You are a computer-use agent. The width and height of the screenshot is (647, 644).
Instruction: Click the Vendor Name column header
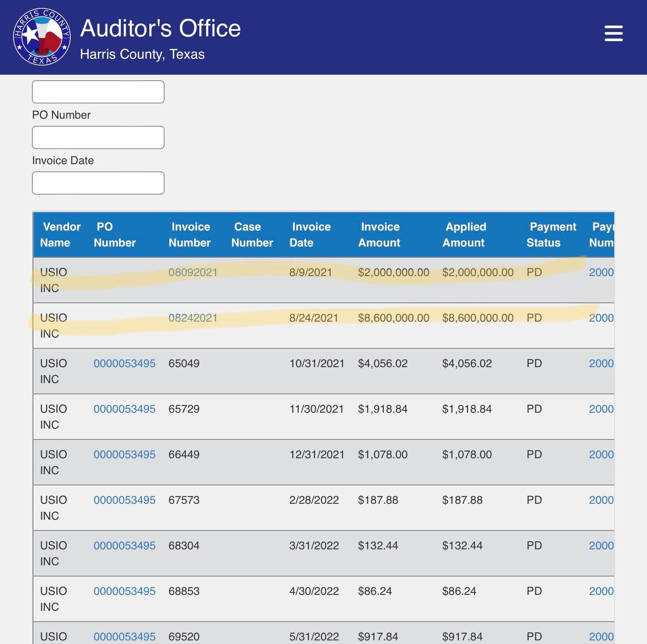coord(60,235)
